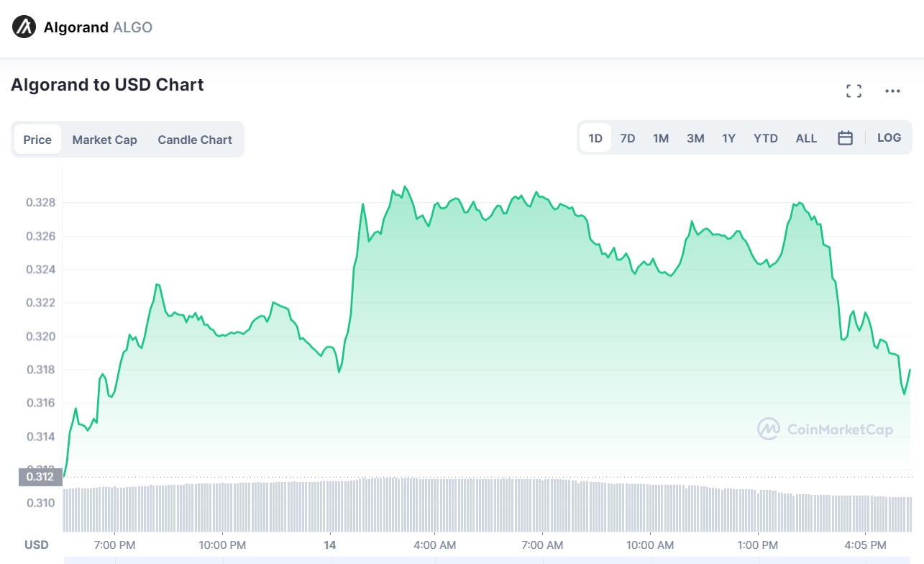Click the Algorand ALGO title link

(98, 27)
